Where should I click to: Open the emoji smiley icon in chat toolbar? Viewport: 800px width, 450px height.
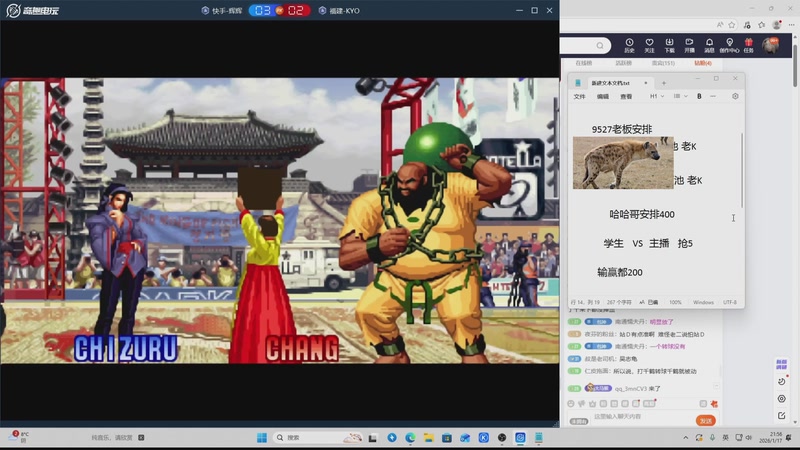[571, 404]
